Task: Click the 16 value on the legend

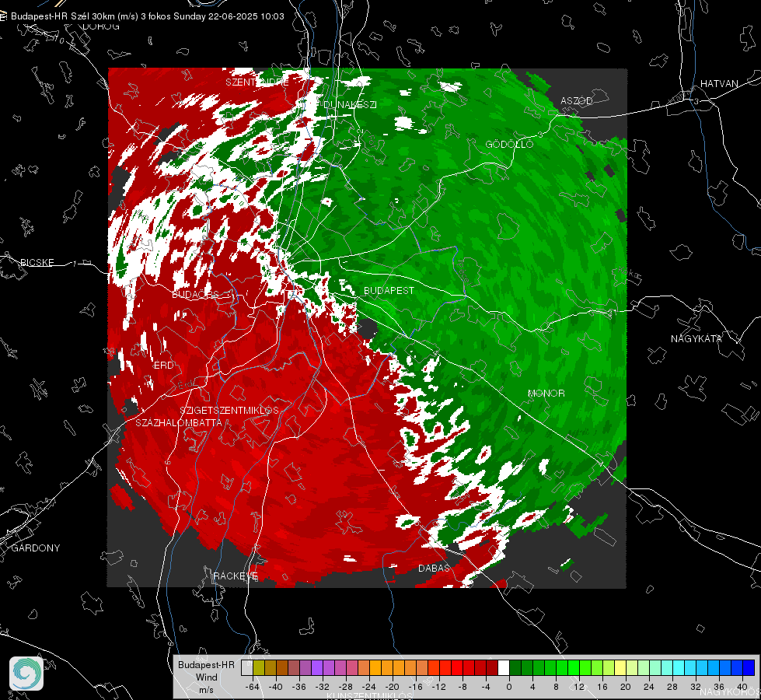Action: pos(602,687)
